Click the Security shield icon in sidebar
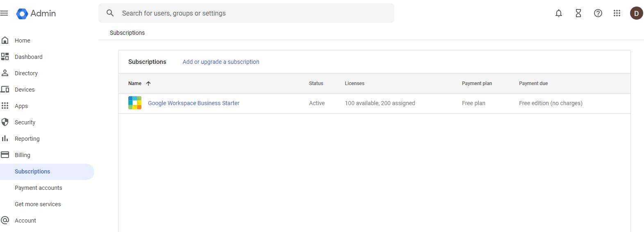The image size is (644, 232). (x=5, y=122)
